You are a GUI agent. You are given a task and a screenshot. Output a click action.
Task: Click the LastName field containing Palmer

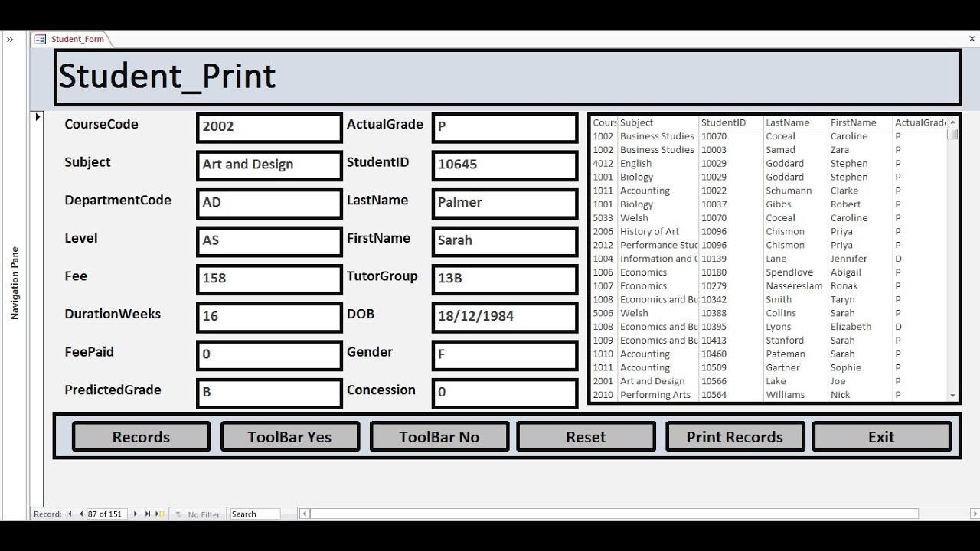[505, 204]
